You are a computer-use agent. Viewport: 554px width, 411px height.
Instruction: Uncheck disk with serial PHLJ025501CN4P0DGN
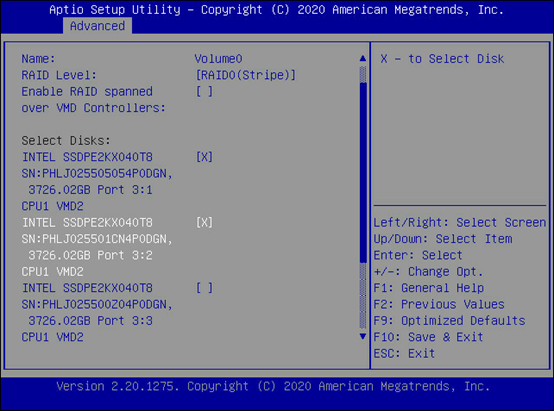click(x=204, y=223)
